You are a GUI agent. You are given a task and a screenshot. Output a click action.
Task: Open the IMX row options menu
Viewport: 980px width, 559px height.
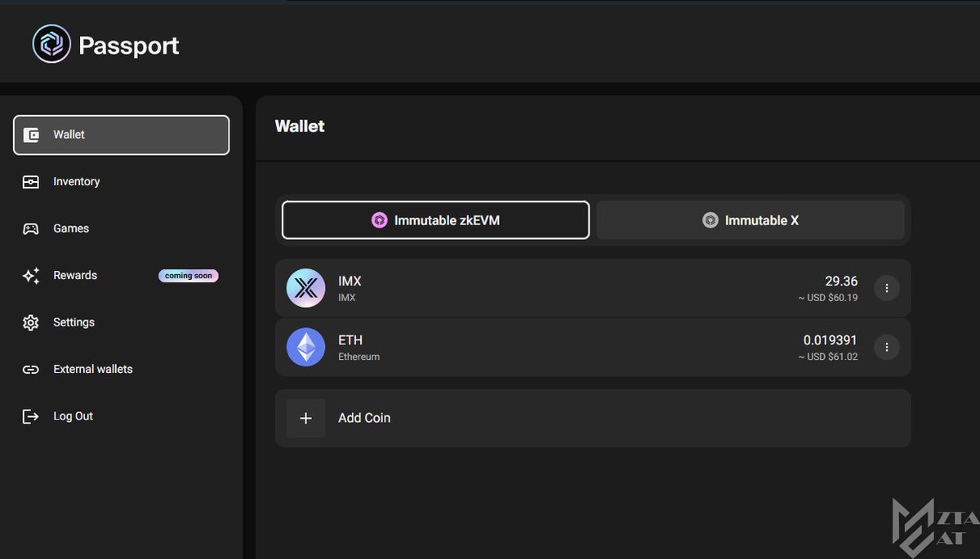887,288
